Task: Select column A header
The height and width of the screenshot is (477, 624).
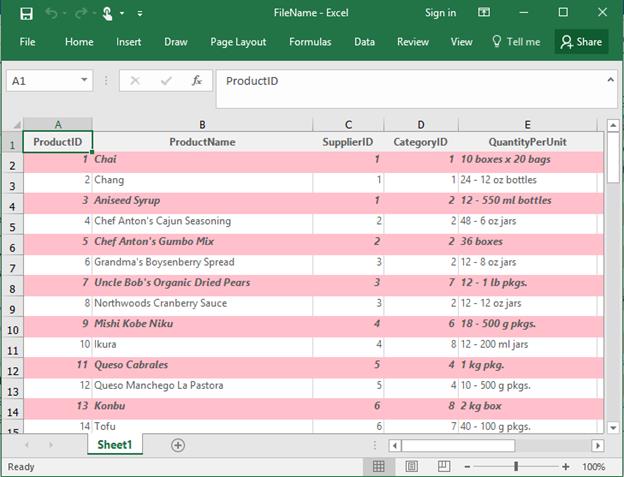Action: point(58,125)
